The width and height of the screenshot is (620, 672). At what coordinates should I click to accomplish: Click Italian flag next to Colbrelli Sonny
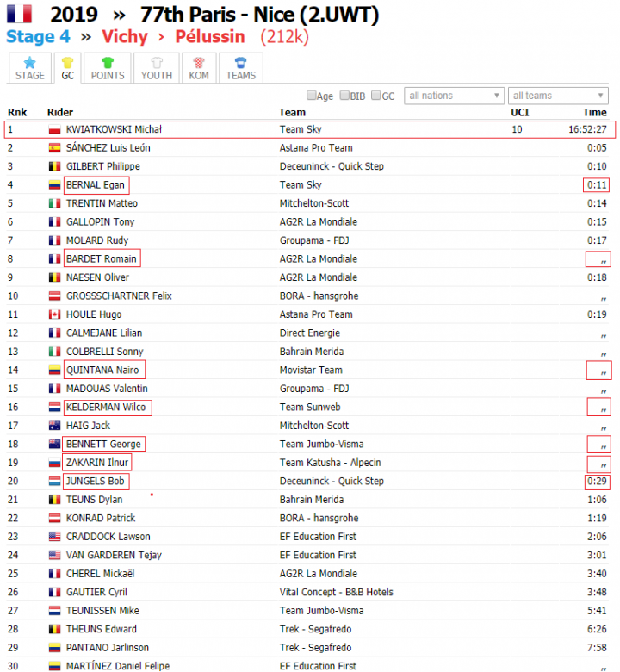[x=54, y=352]
